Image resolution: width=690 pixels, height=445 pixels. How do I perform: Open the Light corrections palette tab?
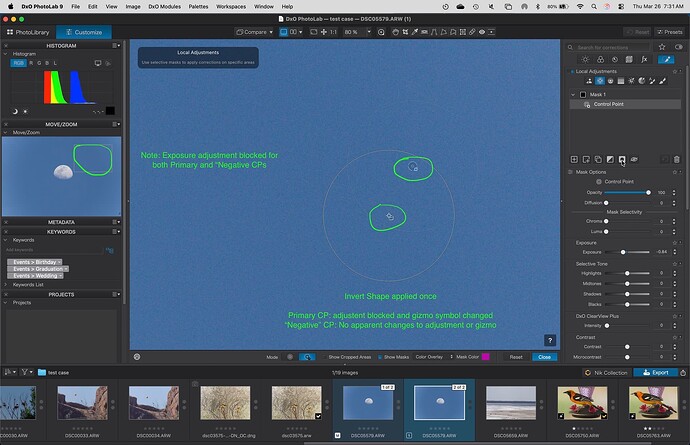coord(585,59)
